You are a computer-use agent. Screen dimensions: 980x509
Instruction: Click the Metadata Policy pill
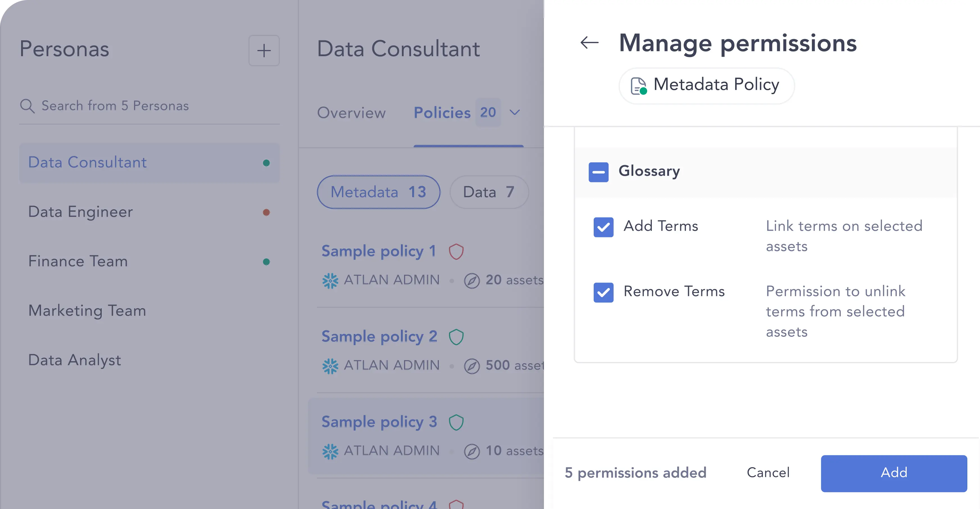pos(706,86)
